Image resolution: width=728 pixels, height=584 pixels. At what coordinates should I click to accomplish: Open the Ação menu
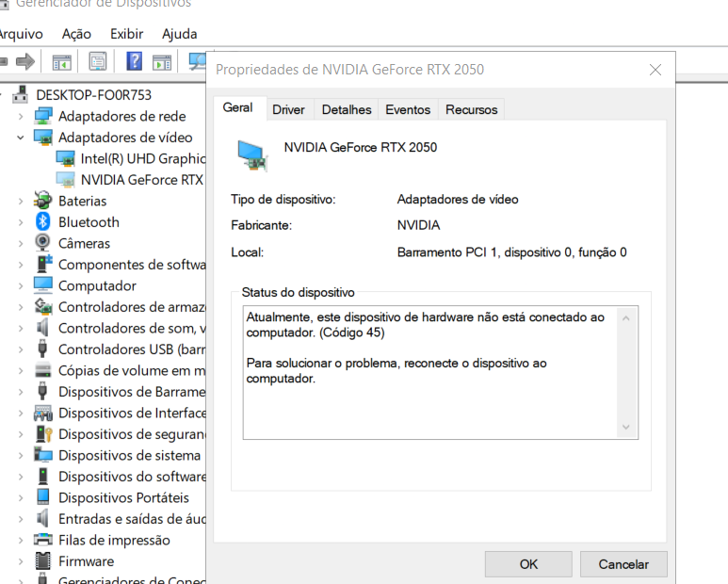point(76,34)
